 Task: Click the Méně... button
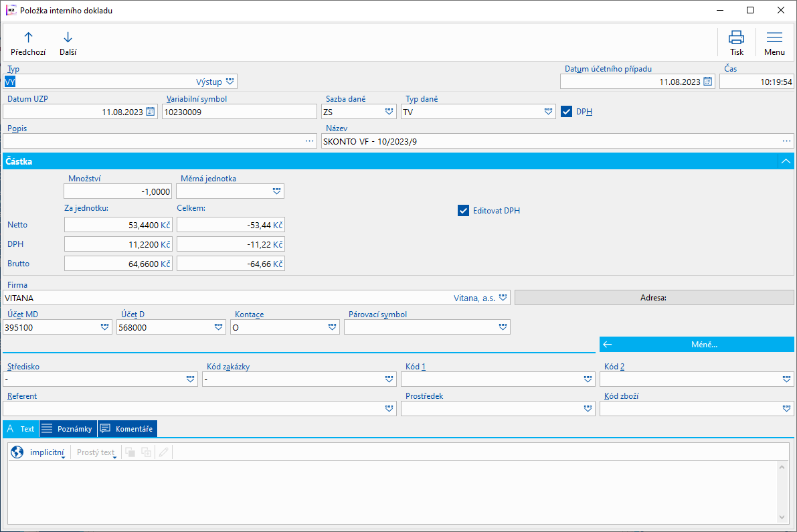[x=697, y=345]
